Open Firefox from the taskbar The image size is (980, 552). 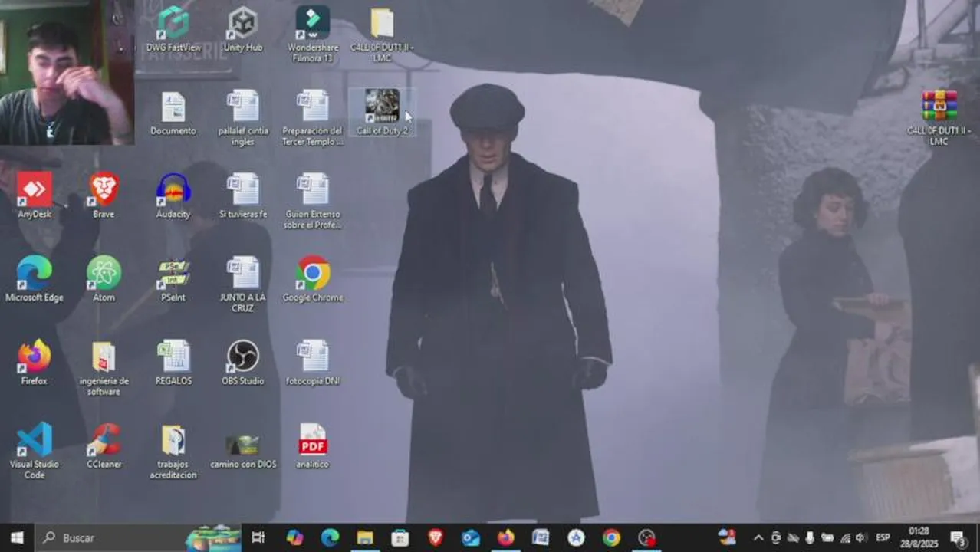pyautogui.click(x=506, y=537)
